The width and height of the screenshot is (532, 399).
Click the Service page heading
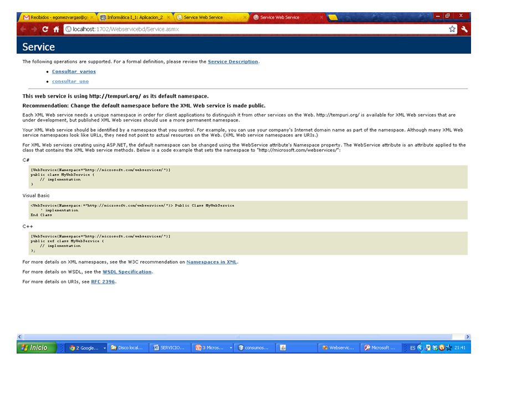38,47
